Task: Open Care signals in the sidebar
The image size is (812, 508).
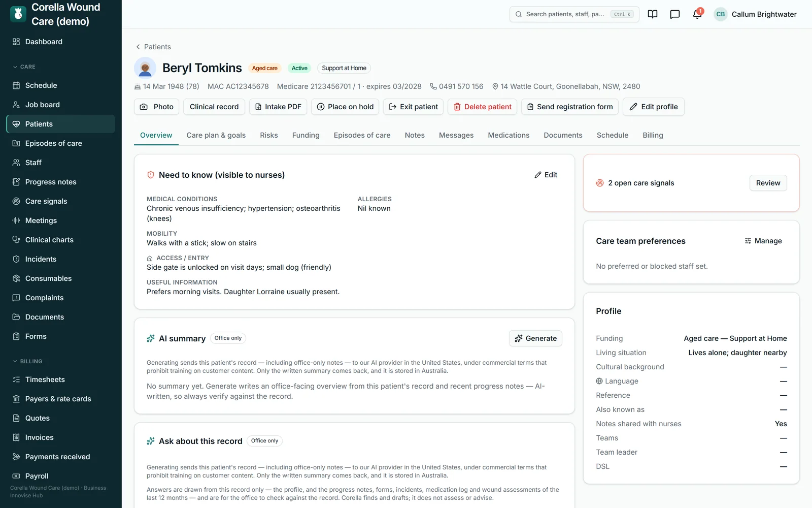Action: point(60,201)
